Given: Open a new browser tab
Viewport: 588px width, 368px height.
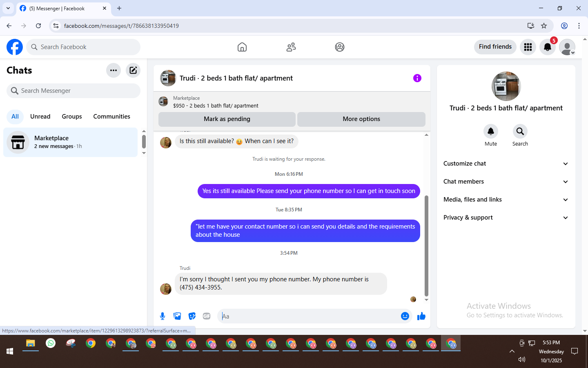Looking at the screenshot, I should click(119, 8).
